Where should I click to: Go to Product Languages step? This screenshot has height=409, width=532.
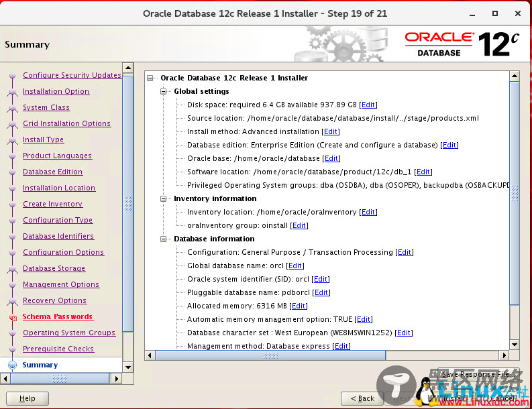[x=57, y=156]
